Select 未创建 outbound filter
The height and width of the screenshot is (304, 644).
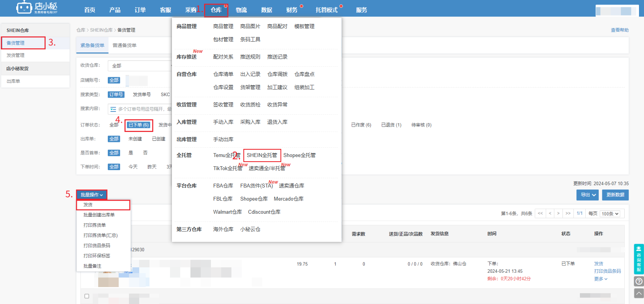coord(135,139)
